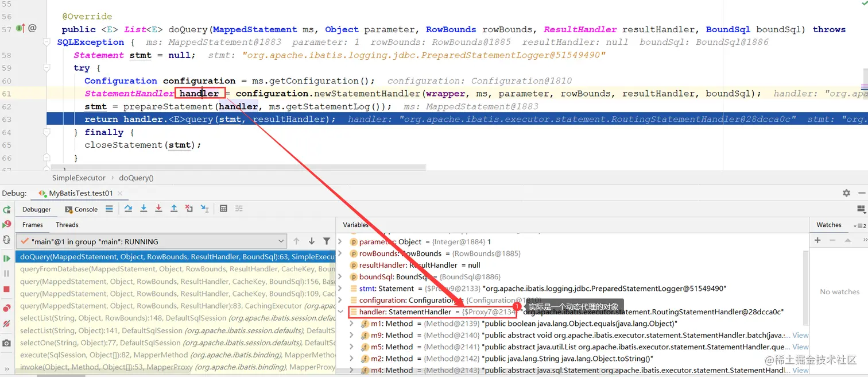This screenshot has height=377, width=868.
Task: Expand the parameter variable node
Action: tap(340, 242)
